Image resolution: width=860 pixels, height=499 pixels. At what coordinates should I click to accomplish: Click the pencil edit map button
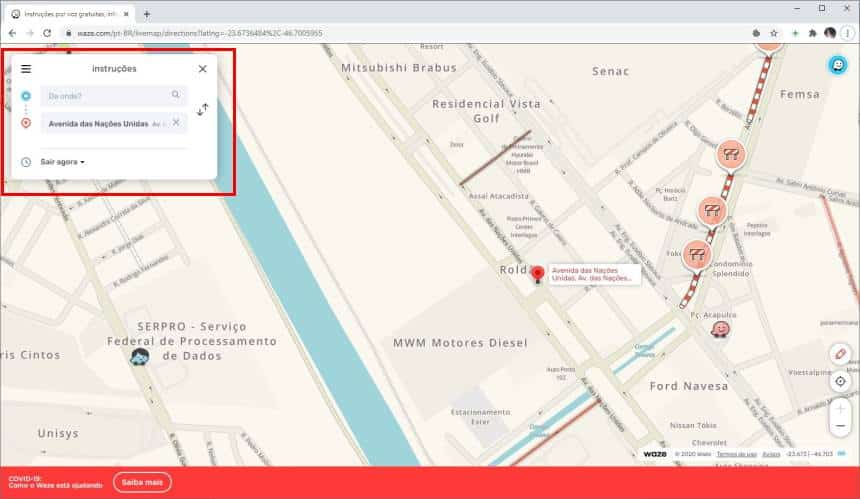pos(840,354)
